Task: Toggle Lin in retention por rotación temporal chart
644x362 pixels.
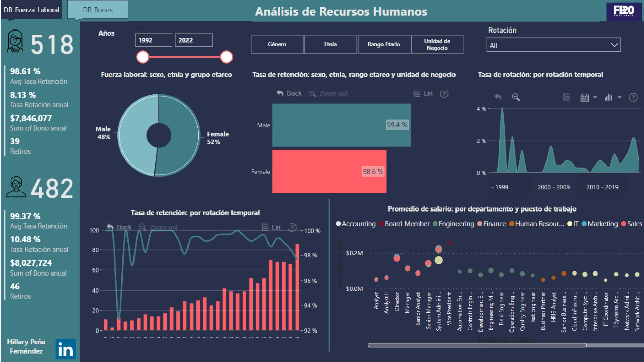Action: [x=271, y=227]
